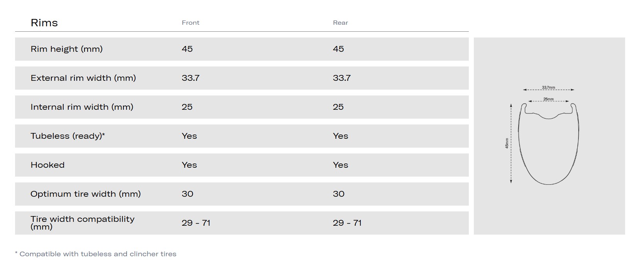The width and height of the screenshot is (644, 269).
Task: Select the "Rim height (mm)" row label
Action: click(x=66, y=49)
